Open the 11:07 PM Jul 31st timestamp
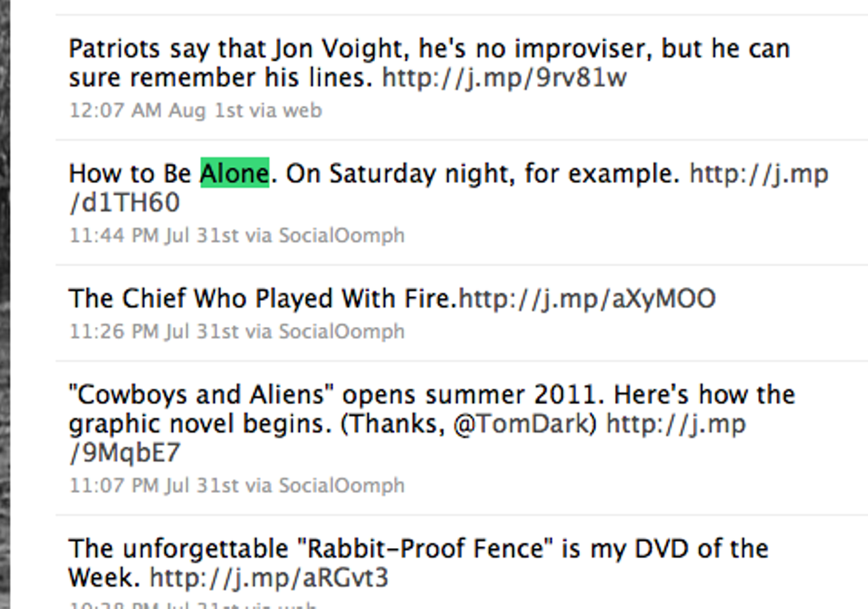Screen dimensions: 868x609 (x=154, y=485)
